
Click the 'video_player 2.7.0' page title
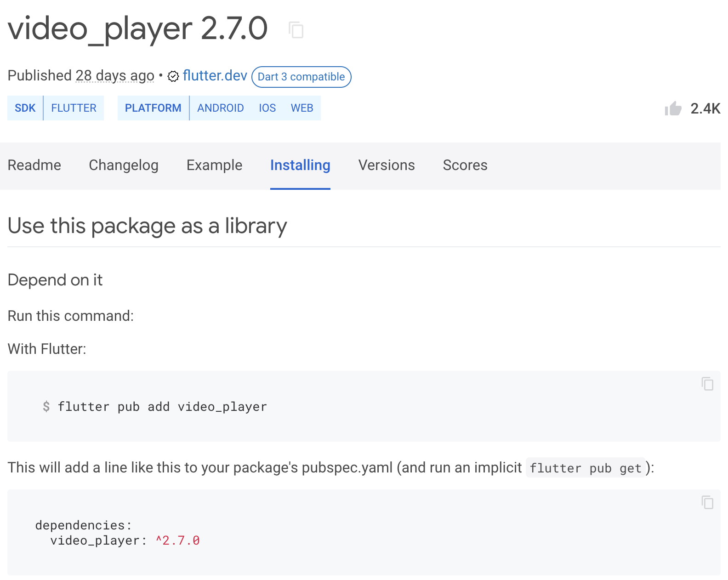coord(138,28)
